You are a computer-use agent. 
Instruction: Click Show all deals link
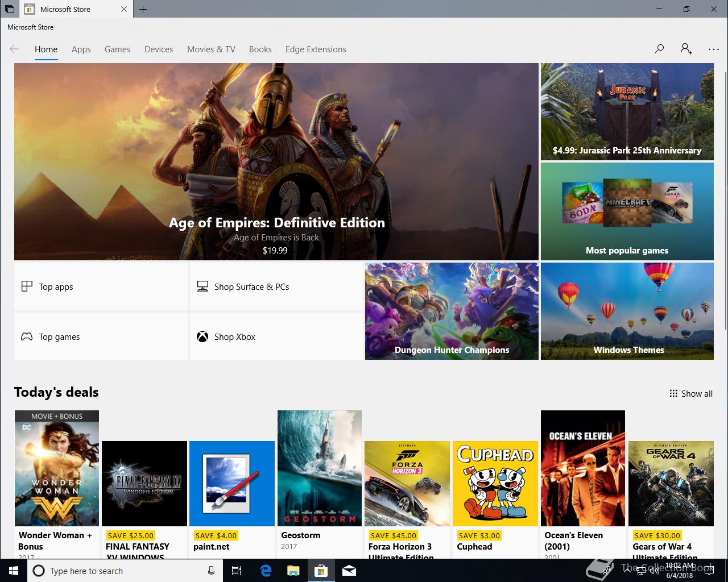691,393
